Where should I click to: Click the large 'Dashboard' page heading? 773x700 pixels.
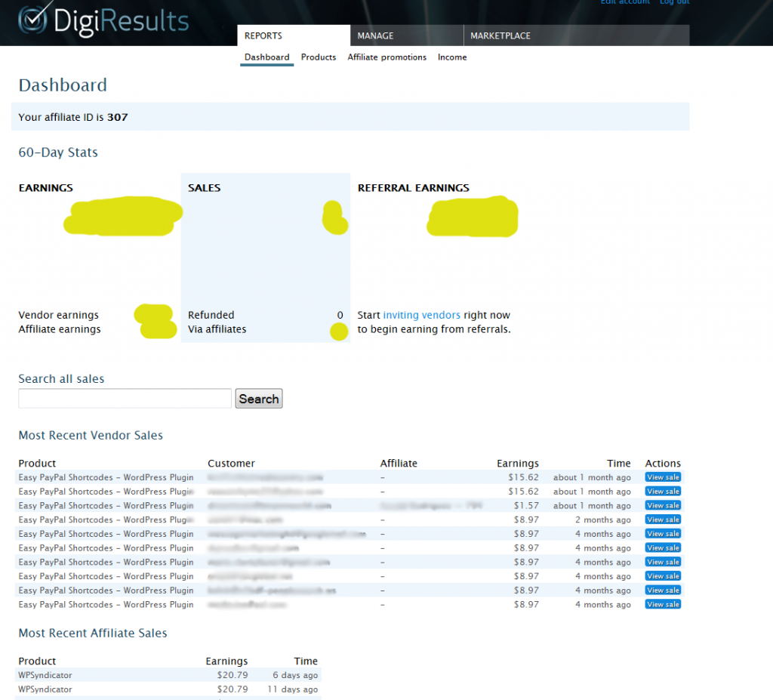pos(63,85)
